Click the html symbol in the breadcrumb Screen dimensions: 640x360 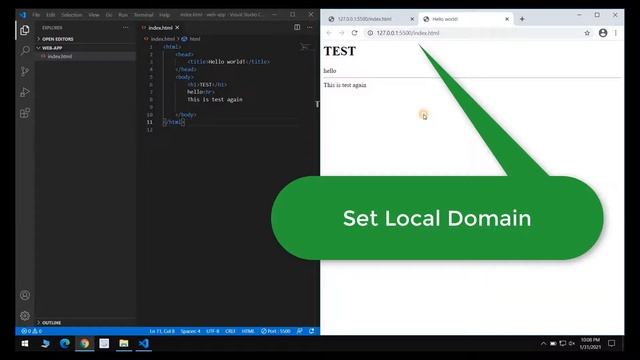click(195, 39)
